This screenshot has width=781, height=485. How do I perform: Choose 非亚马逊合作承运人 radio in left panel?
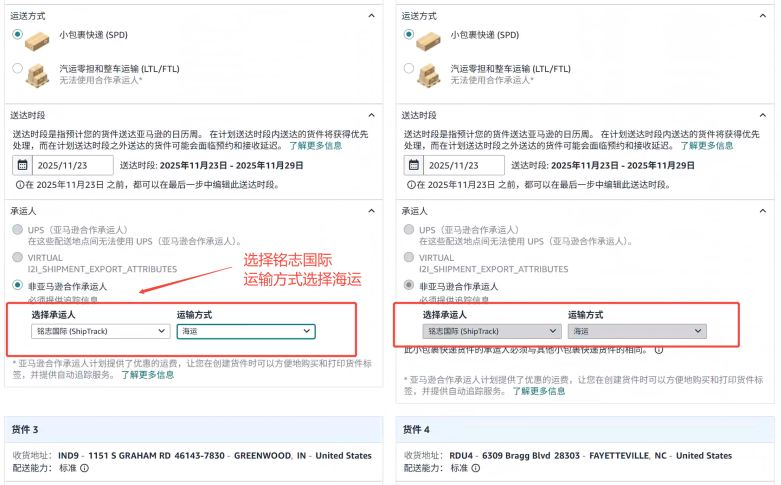pos(17,285)
